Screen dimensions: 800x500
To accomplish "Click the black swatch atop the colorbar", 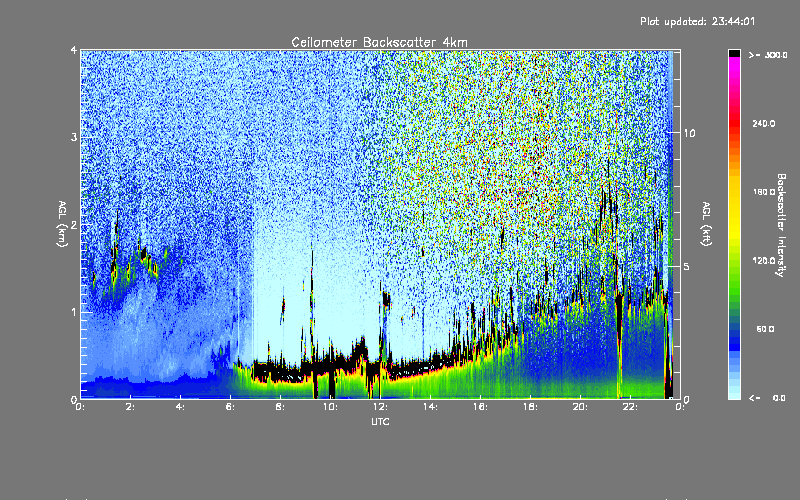I will coord(734,53).
